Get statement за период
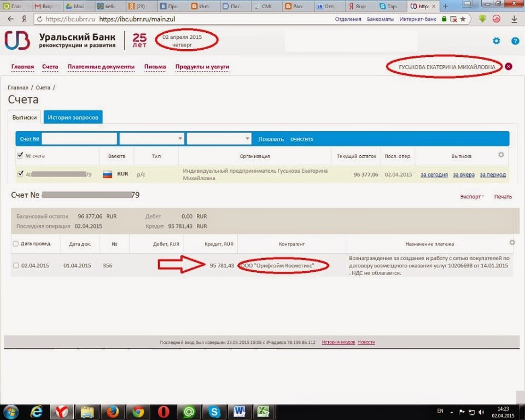This screenshot has width=525, height=420. [493, 174]
